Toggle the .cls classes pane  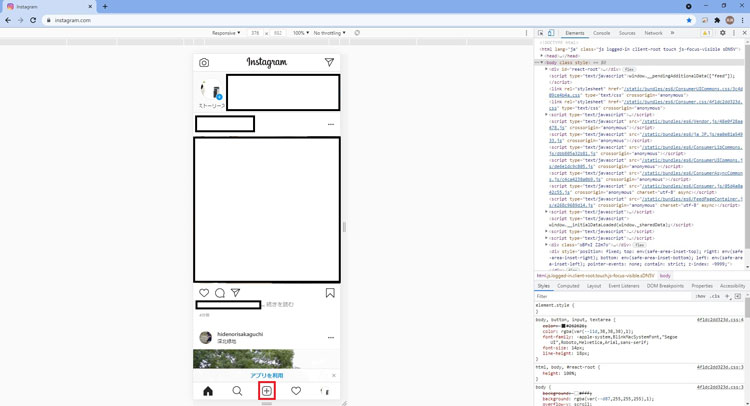pos(715,296)
